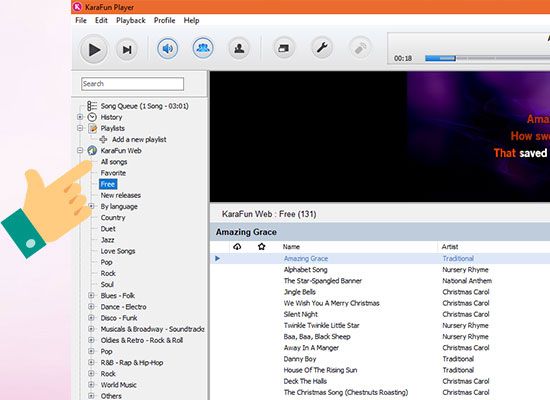Open the wrench settings icon

pos(322,47)
